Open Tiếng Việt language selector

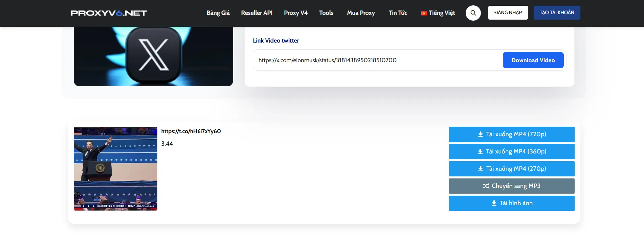pos(438,13)
